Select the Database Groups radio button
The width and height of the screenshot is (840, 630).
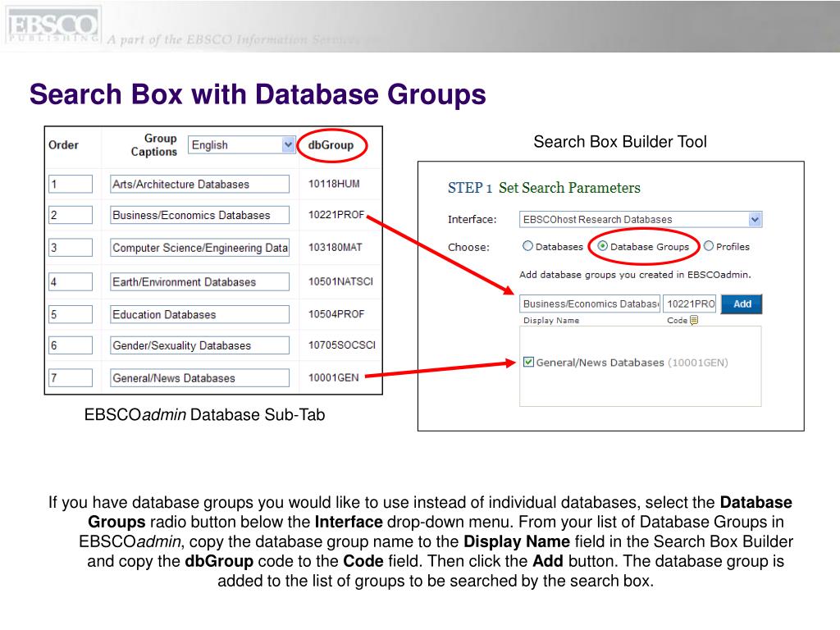pyautogui.click(x=603, y=246)
